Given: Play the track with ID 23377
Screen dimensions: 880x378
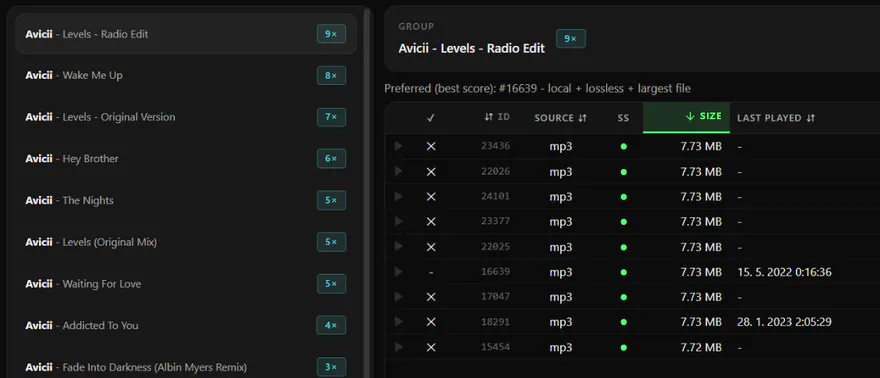Looking at the screenshot, I should pos(398,222).
